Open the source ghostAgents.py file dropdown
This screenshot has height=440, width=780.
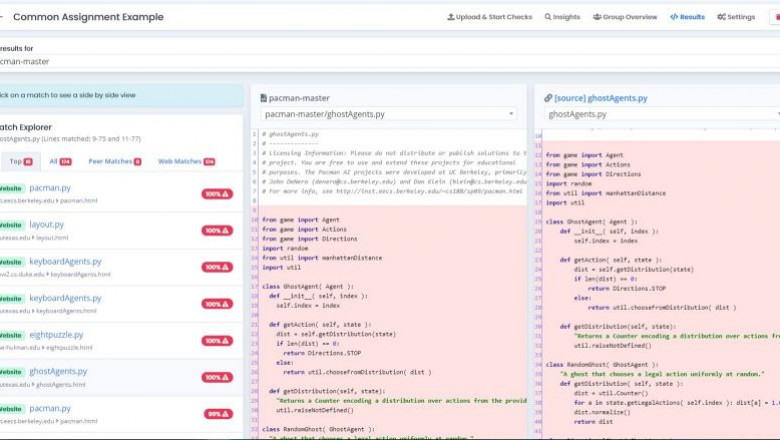(662, 114)
